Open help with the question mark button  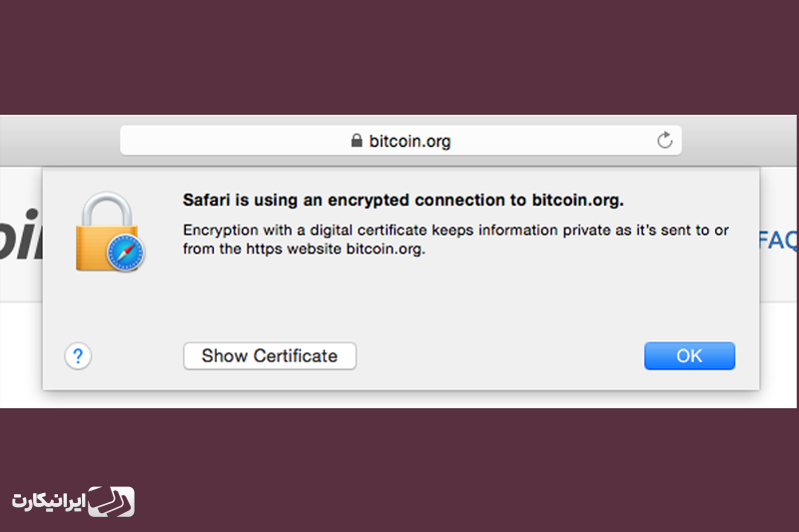78,356
